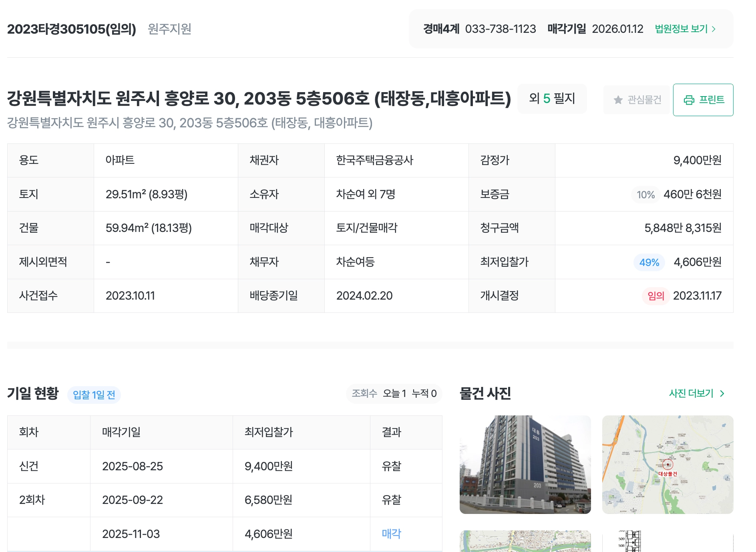756x552 pixels.
Task: Click the 2회차 row label
Action: (32, 500)
